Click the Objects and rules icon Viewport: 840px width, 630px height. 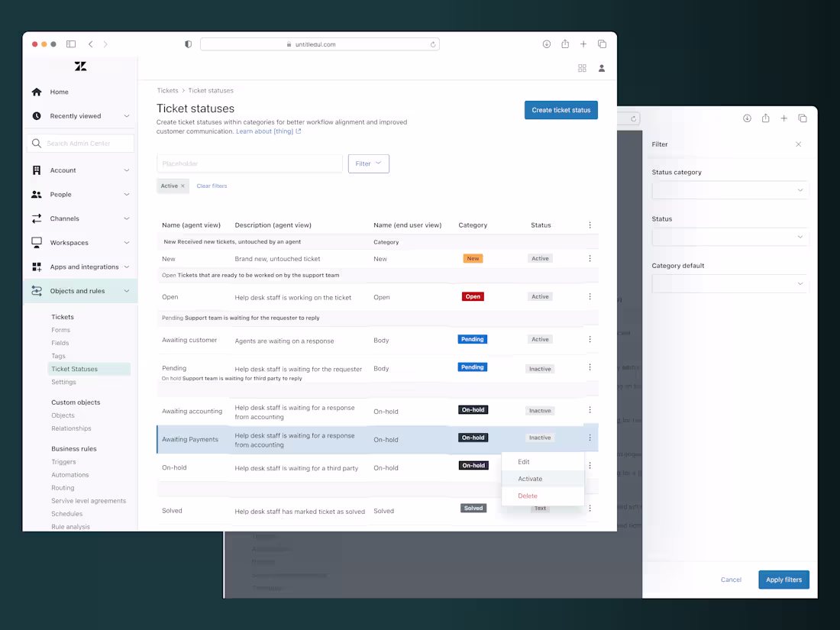tap(37, 291)
